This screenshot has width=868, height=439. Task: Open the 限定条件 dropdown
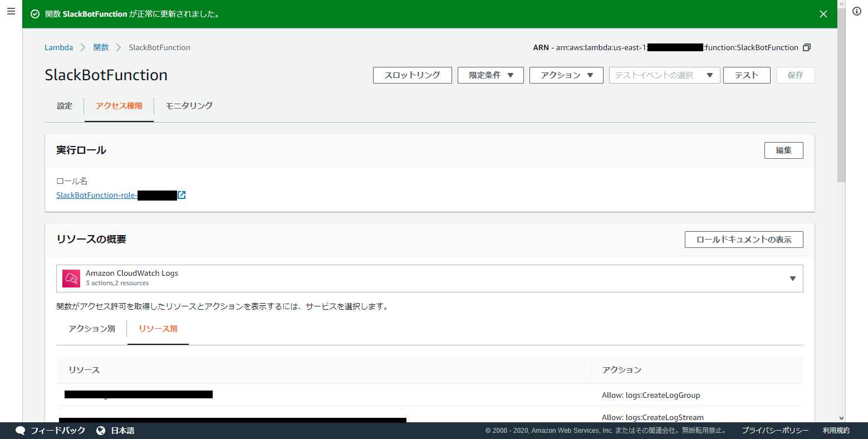pyautogui.click(x=491, y=75)
